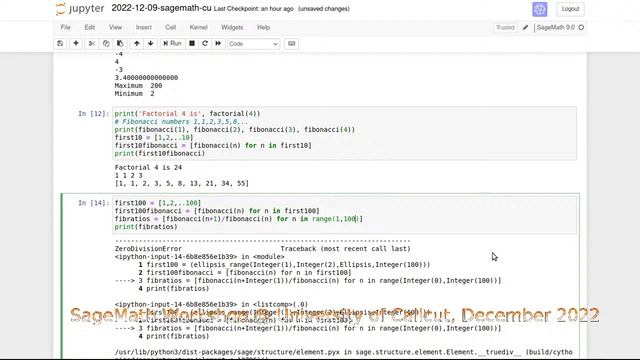Click the 3.40000000000000 output line

pyautogui.click(x=146, y=78)
